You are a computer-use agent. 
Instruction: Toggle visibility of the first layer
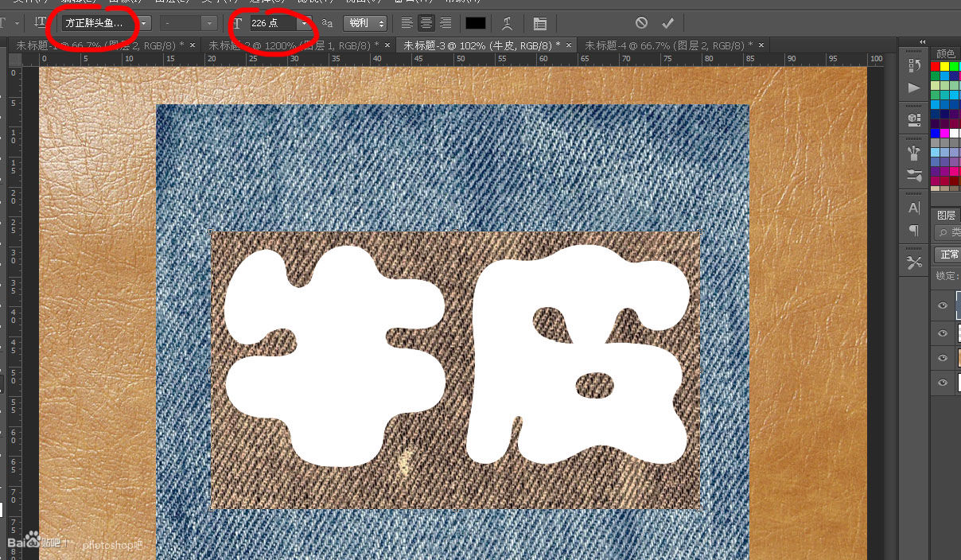(x=943, y=305)
